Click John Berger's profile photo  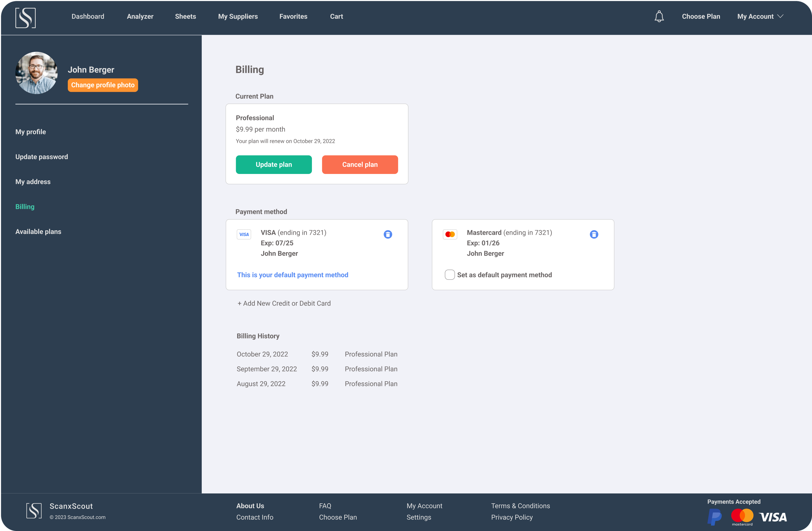click(x=36, y=73)
